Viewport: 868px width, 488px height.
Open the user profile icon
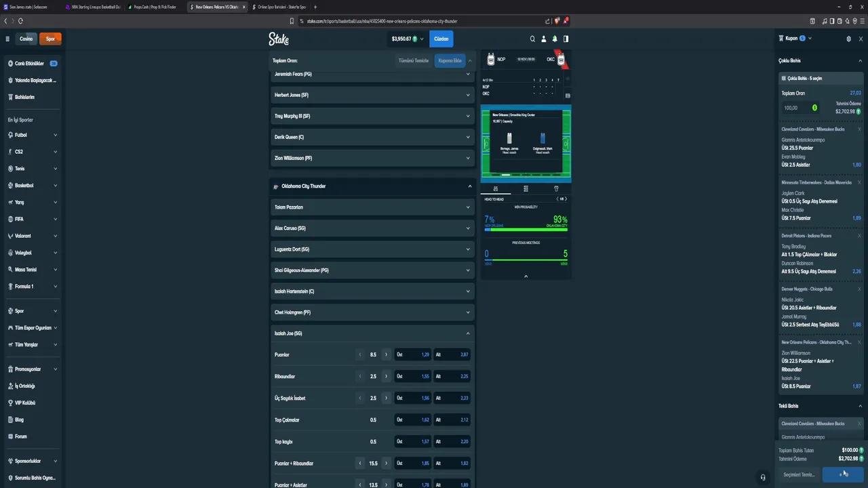click(543, 39)
